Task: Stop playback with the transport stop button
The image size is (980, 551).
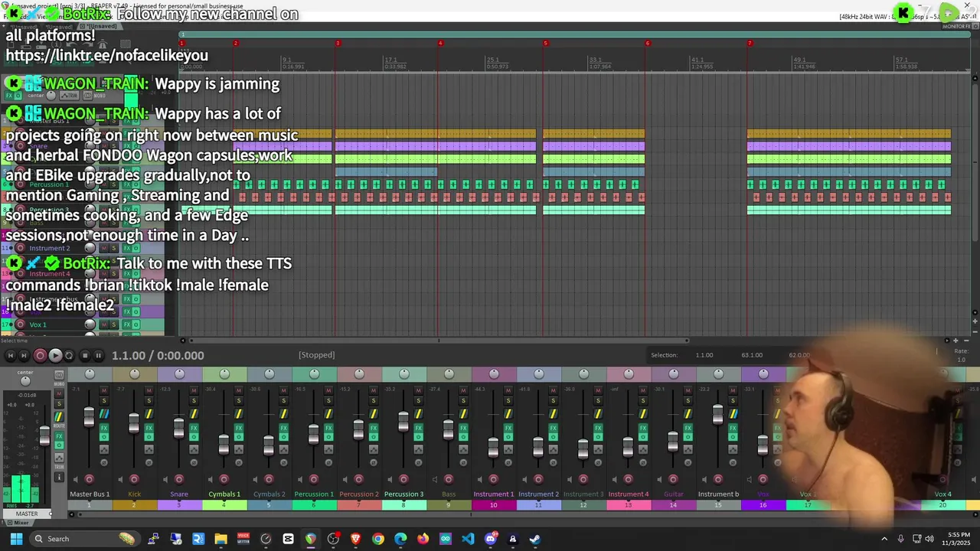Action: (85, 355)
